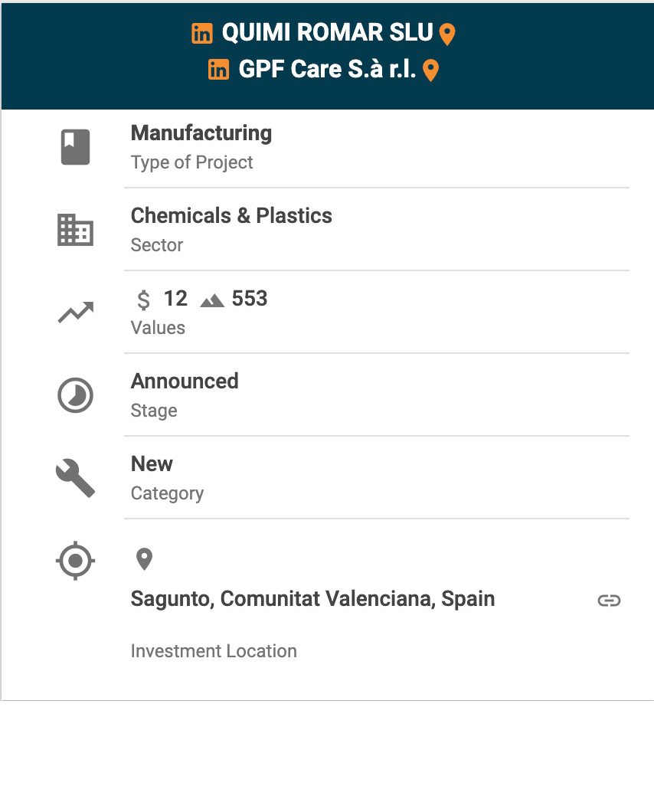The height and width of the screenshot is (812, 654).
Task: Select the GPF Care S.à r.l. company name
Action: click(327, 70)
